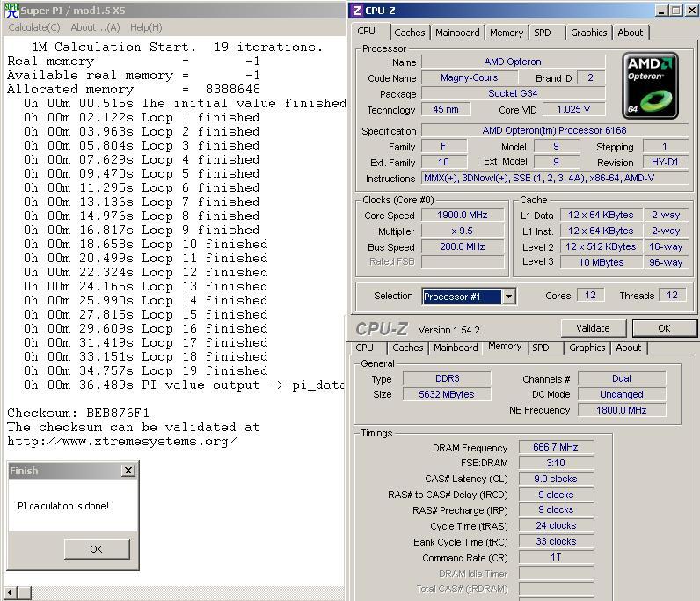Viewport: 700px width, 601px height.
Task: Click the Technology 45 nm value
Action: (446, 109)
